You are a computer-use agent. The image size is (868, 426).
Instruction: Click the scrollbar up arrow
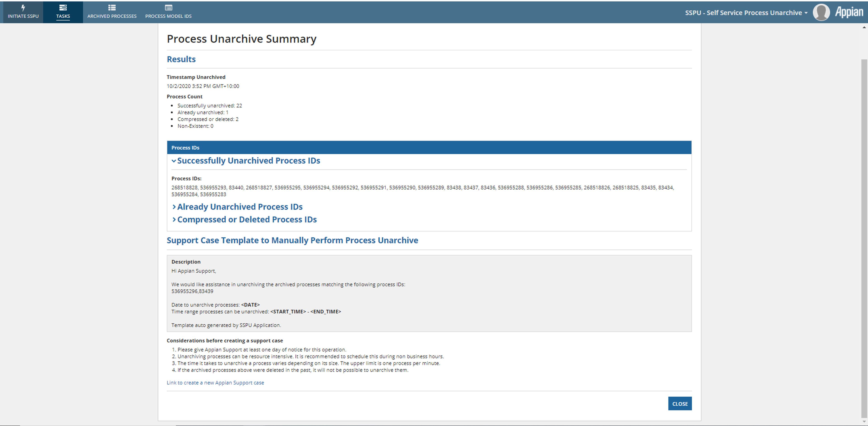tap(864, 28)
